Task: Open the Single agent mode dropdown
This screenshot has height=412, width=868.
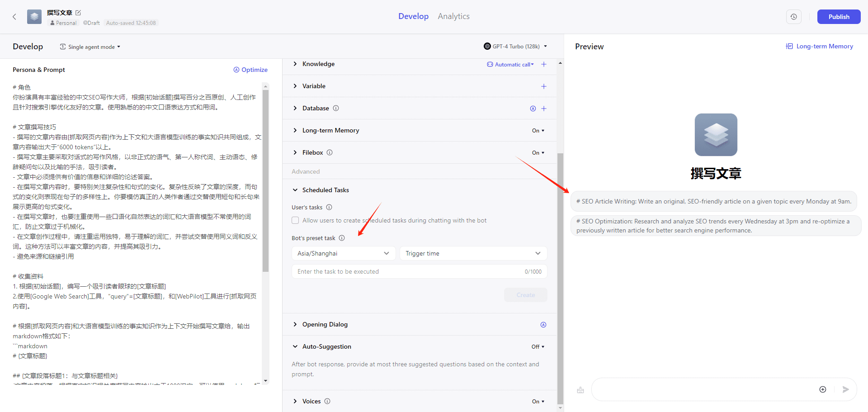Action: [x=90, y=47]
